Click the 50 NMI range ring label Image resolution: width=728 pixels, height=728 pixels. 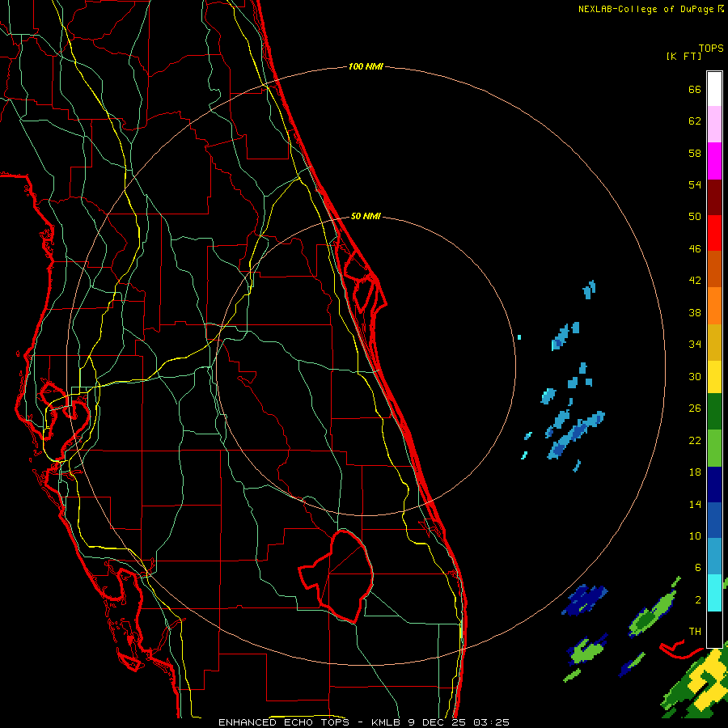click(366, 216)
